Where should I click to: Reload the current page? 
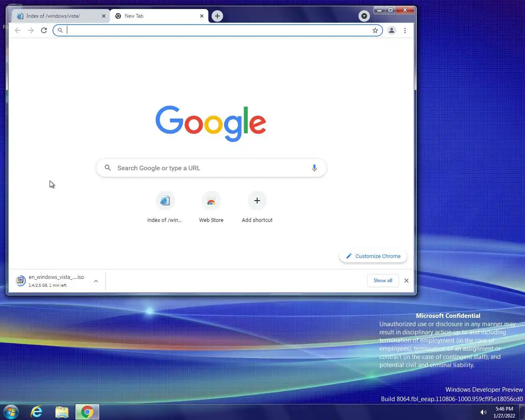[x=44, y=30]
